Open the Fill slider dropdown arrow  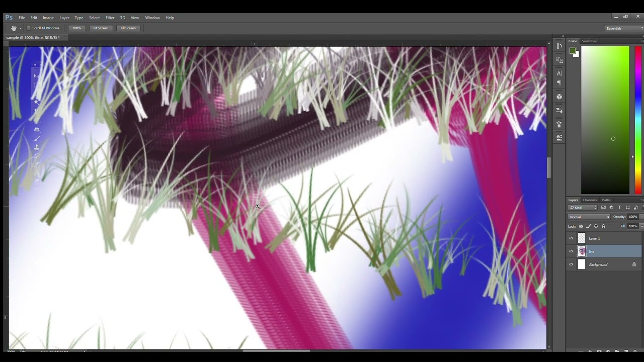[641, 226]
